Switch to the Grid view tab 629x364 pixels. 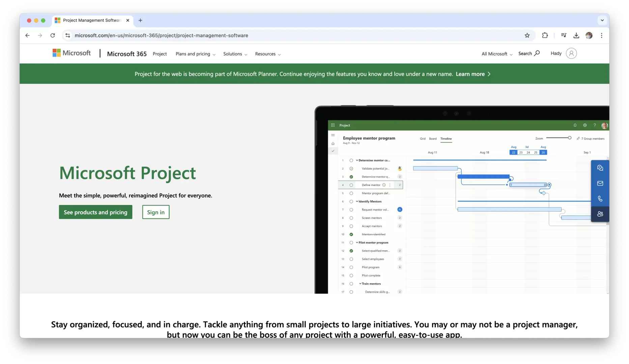423,139
